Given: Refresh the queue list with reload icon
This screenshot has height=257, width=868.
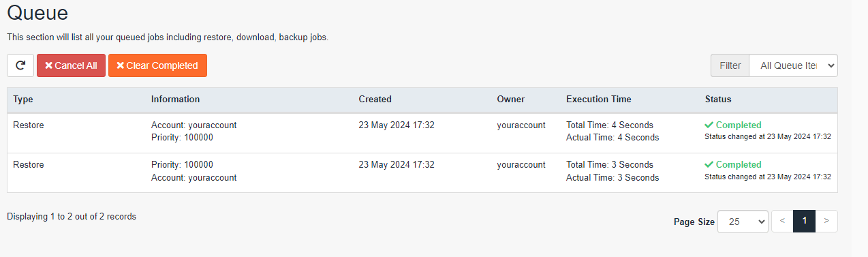Looking at the screenshot, I should click(x=20, y=65).
